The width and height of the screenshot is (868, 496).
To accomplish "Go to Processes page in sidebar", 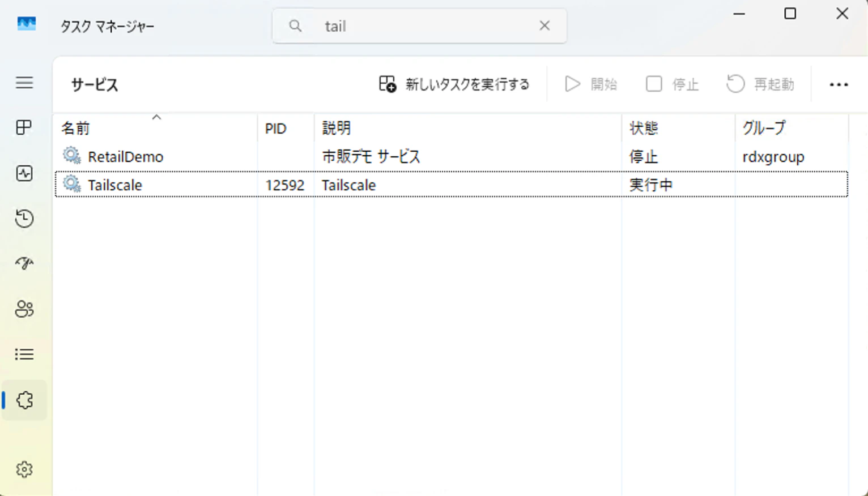I will (x=24, y=127).
